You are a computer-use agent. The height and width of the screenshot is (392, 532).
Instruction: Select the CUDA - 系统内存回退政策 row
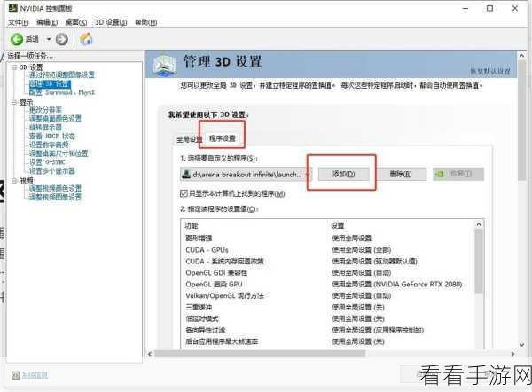click(328, 262)
